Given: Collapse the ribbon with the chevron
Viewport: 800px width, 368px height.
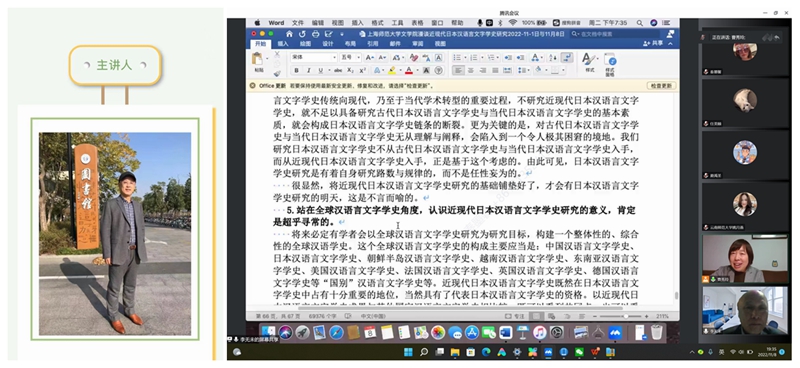Looking at the screenshot, I should (x=670, y=44).
